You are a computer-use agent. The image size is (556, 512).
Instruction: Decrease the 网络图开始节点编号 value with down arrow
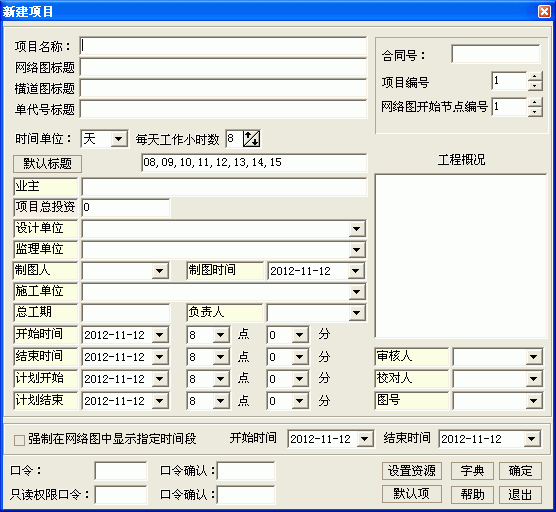[x=535, y=111]
